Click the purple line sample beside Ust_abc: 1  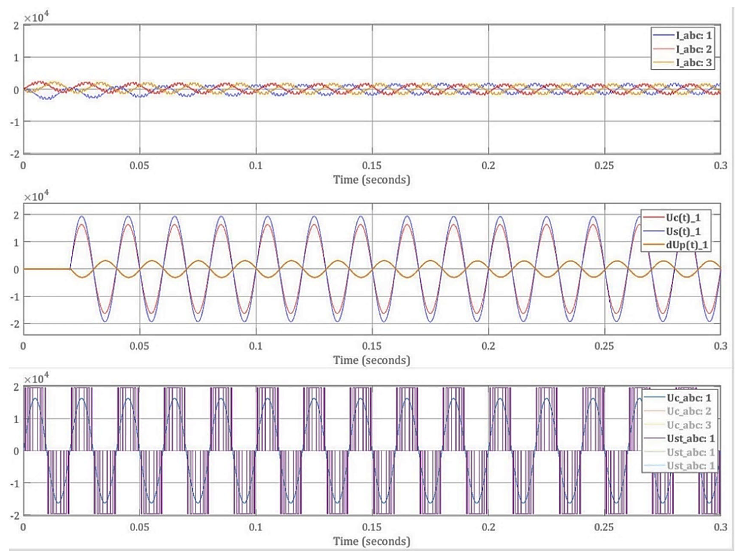pyautogui.click(x=654, y=439)
